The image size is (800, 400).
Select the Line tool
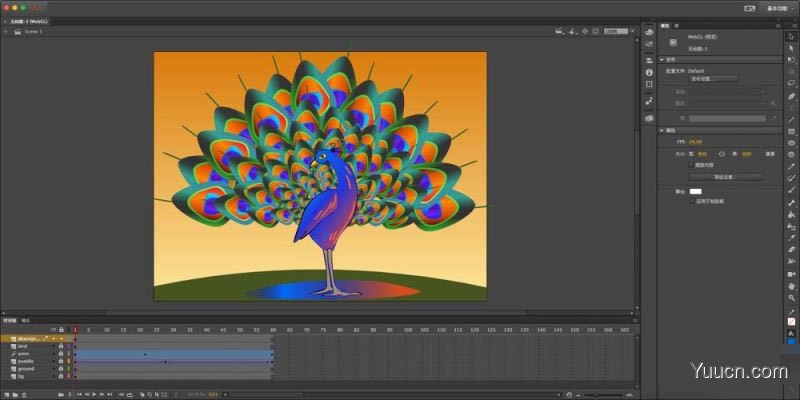(x=791, y=119)
